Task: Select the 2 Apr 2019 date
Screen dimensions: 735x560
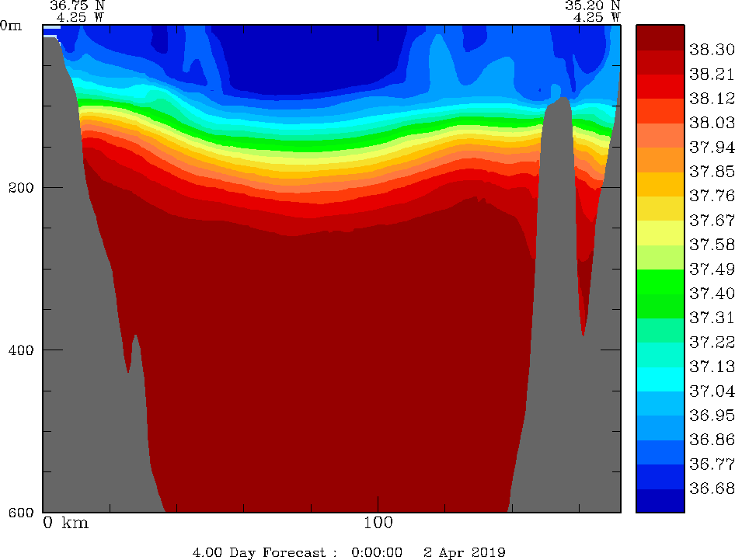Action: pyautogui.click(x=465, y=552)
